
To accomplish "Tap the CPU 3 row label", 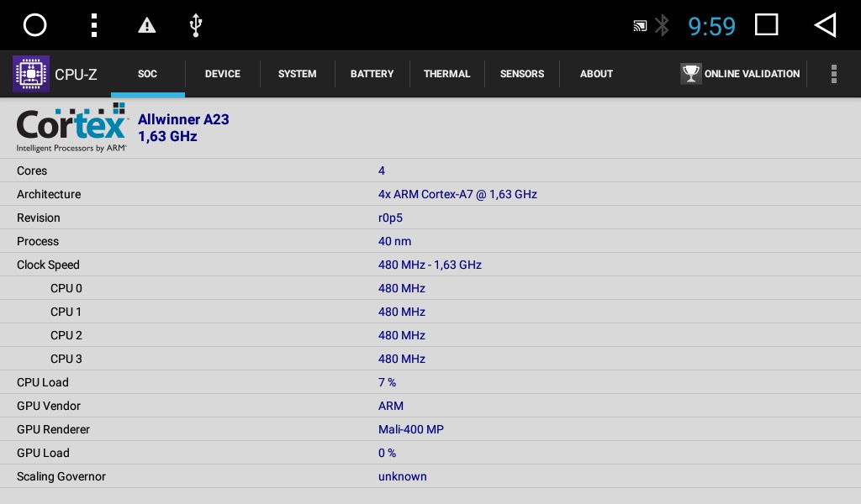I will 66,360.
